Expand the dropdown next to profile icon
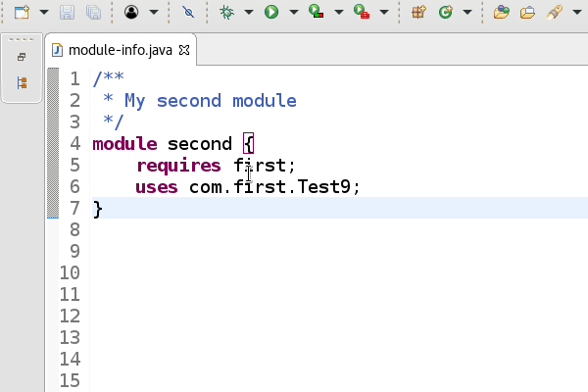 [154, 13]
